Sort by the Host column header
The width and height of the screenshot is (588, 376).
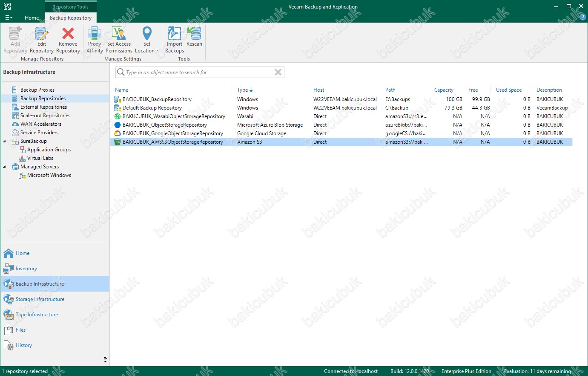tap(319, 90)
